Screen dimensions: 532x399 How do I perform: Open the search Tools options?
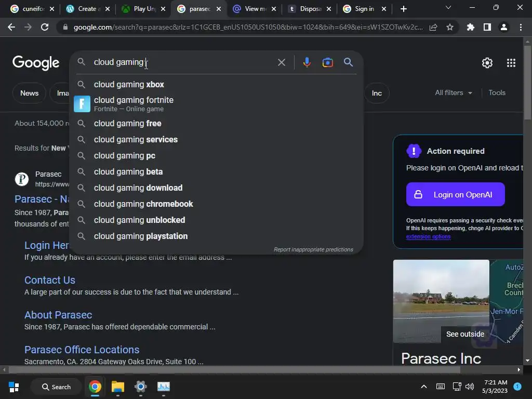point(497,92)
